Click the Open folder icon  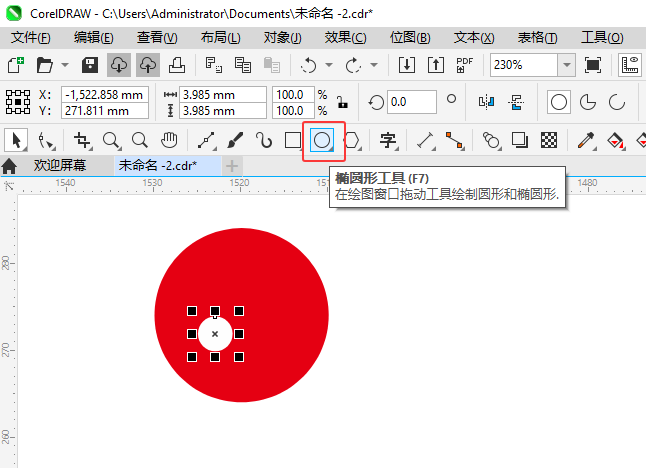44,65
